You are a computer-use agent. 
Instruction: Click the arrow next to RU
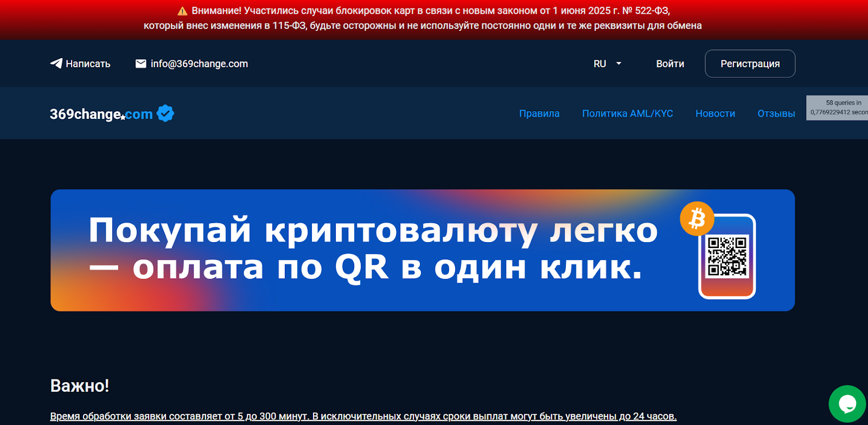[618, 64]
